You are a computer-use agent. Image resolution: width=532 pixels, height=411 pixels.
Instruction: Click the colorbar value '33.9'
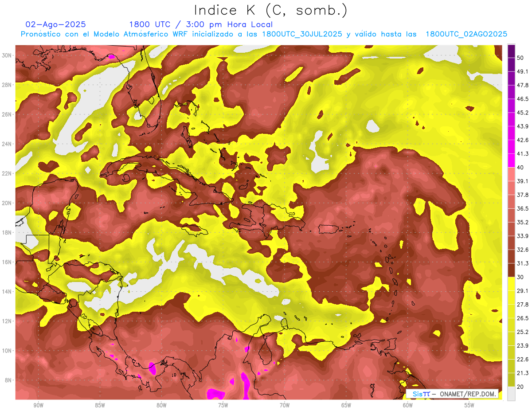522,236
